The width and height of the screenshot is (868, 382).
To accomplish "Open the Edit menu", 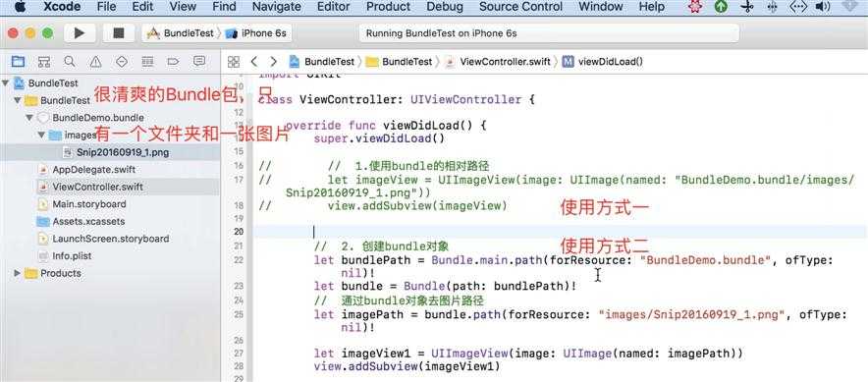I will [142, 7].
